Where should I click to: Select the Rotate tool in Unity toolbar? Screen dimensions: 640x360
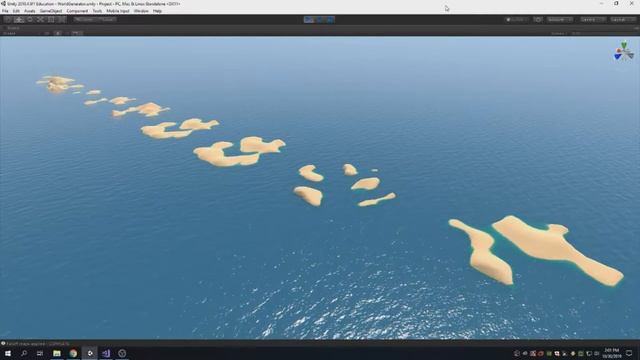coord(29,19)
